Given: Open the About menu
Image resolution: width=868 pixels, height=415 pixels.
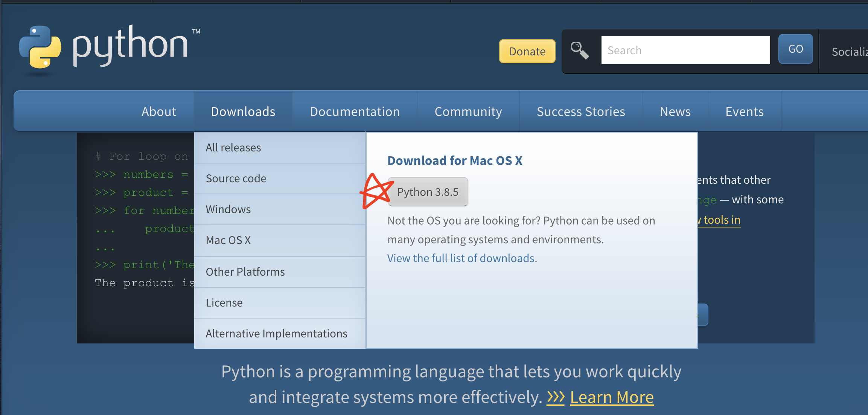Looking at the screenshot, I should (x=158, y=111).
